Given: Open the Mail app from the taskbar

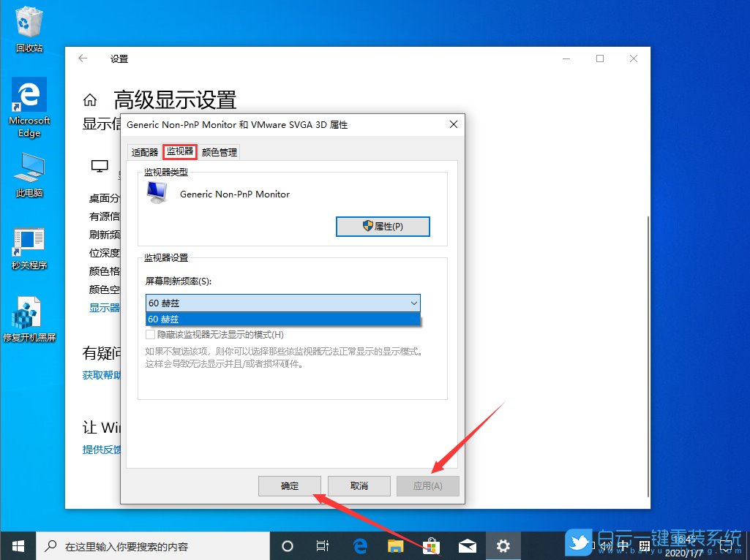Looking at the screenshot, I should coord(467,545).
